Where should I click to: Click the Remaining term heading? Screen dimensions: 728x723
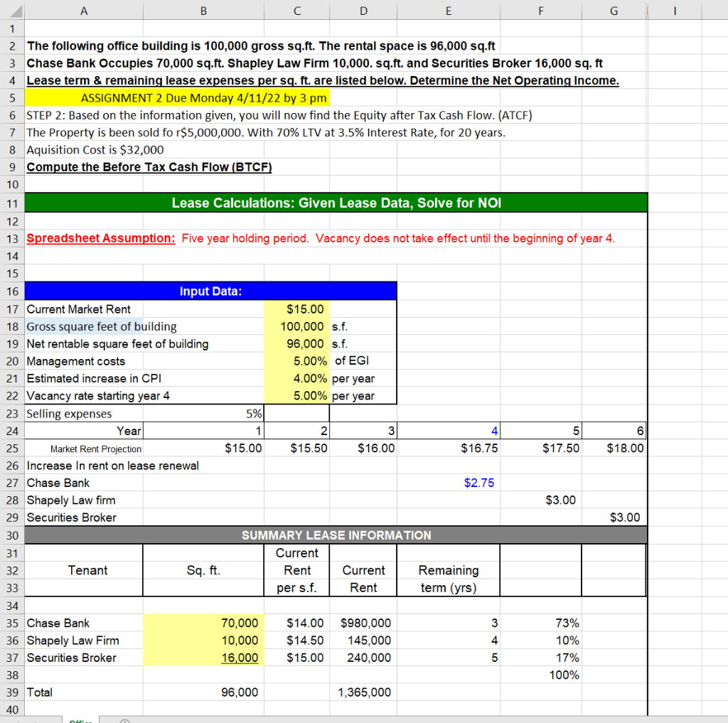pyautogui.click(x=449, y=579)
